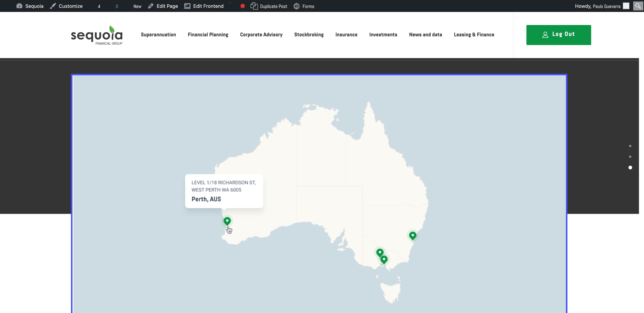Click the green Log Out button
644x313 pixels.
(x=558, y=35)
